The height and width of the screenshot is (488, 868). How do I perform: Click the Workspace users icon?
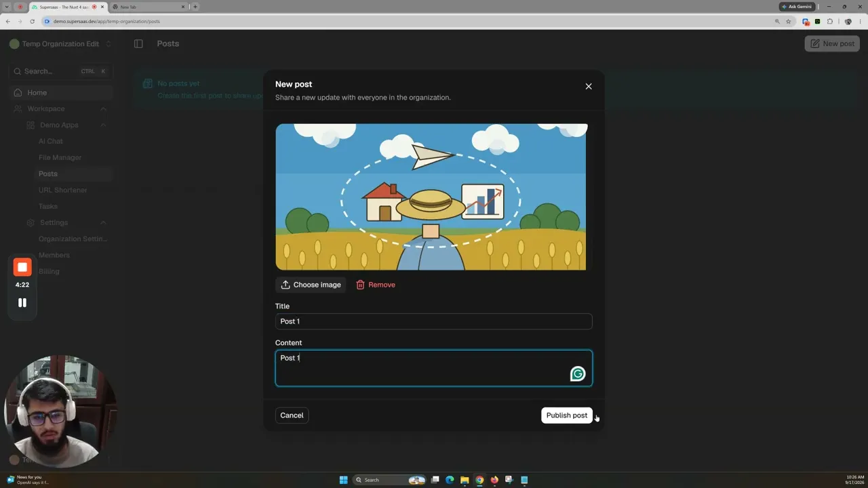[x=18, y=108]
